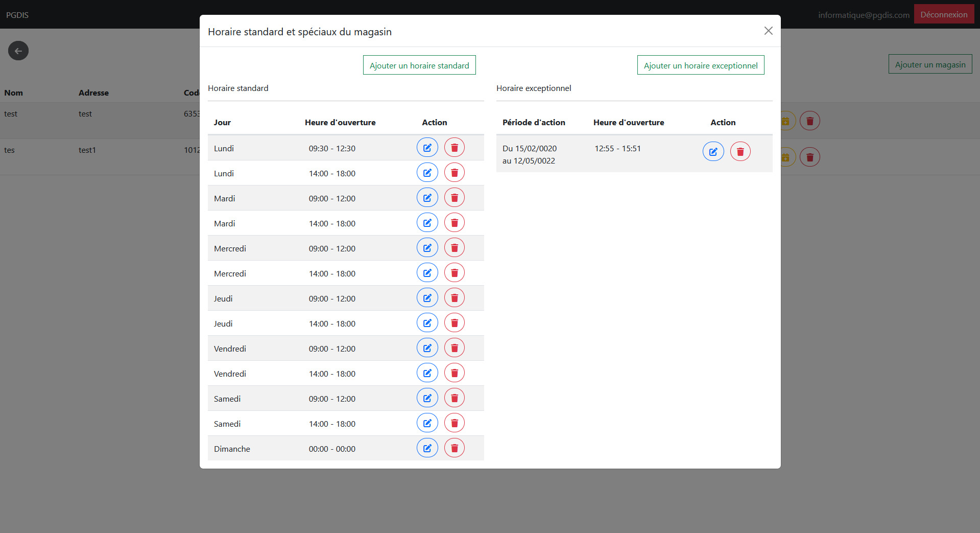
Task: Edit the Dimanche schedule row
Action: [x=427, y=448]
